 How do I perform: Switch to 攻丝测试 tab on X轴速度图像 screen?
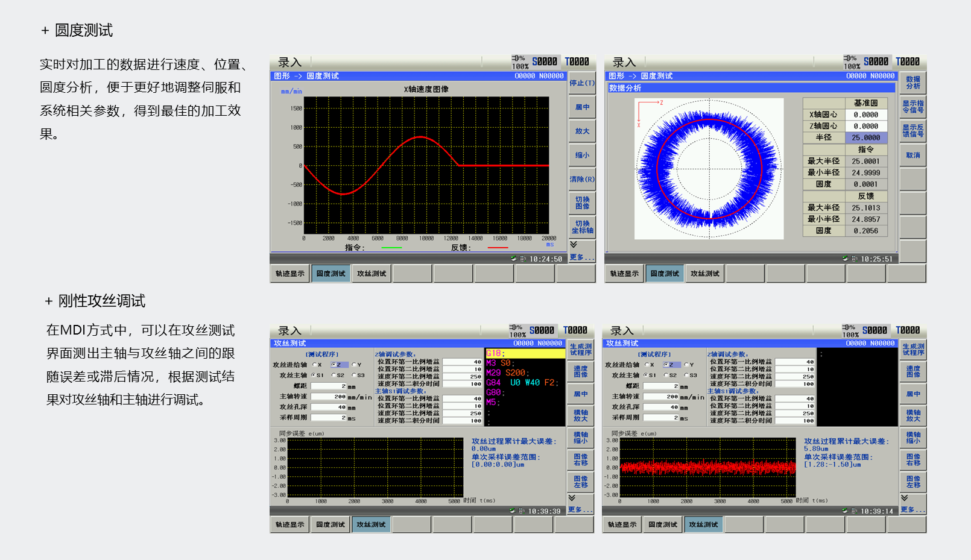point(371,274)
